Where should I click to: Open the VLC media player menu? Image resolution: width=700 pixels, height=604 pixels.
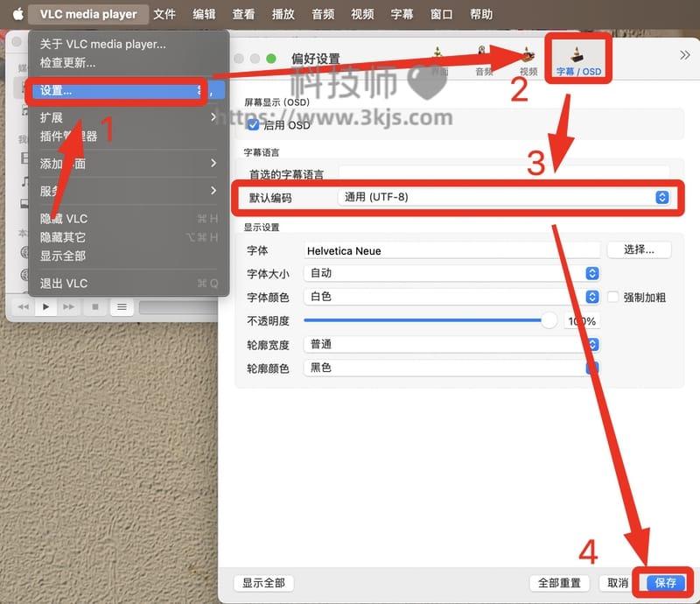point(88,14)
